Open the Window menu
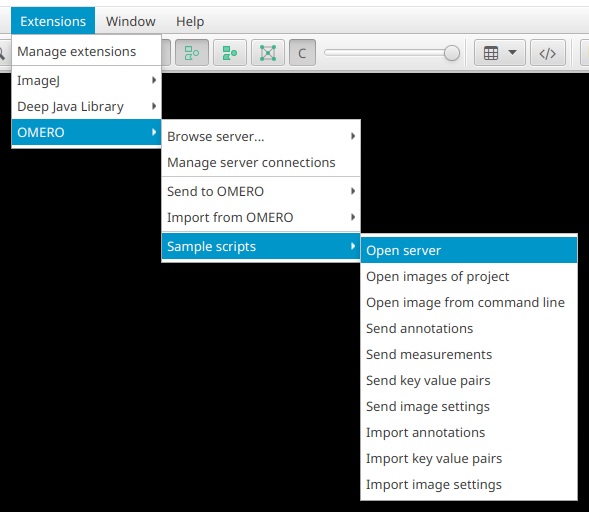Viewport: 589px width, 512px height. (131, 21)
